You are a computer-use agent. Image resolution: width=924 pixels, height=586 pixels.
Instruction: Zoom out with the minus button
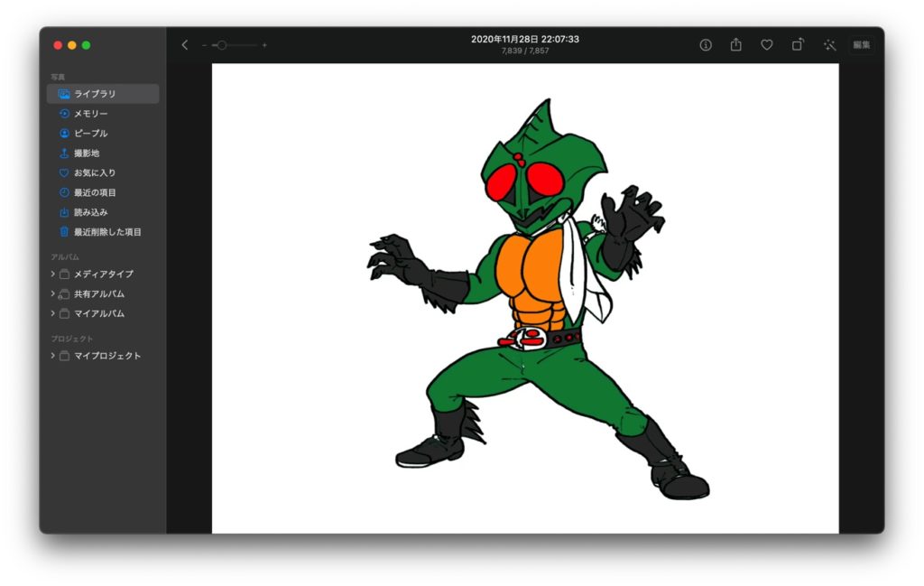click(x=204, y=45)
